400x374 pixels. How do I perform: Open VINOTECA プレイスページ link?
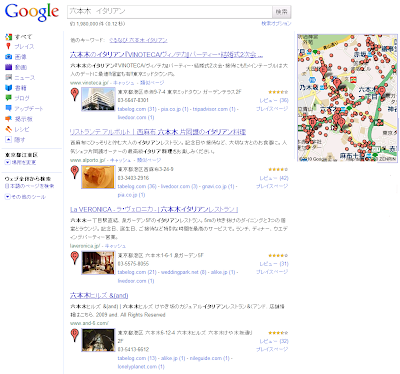[272, 109]
